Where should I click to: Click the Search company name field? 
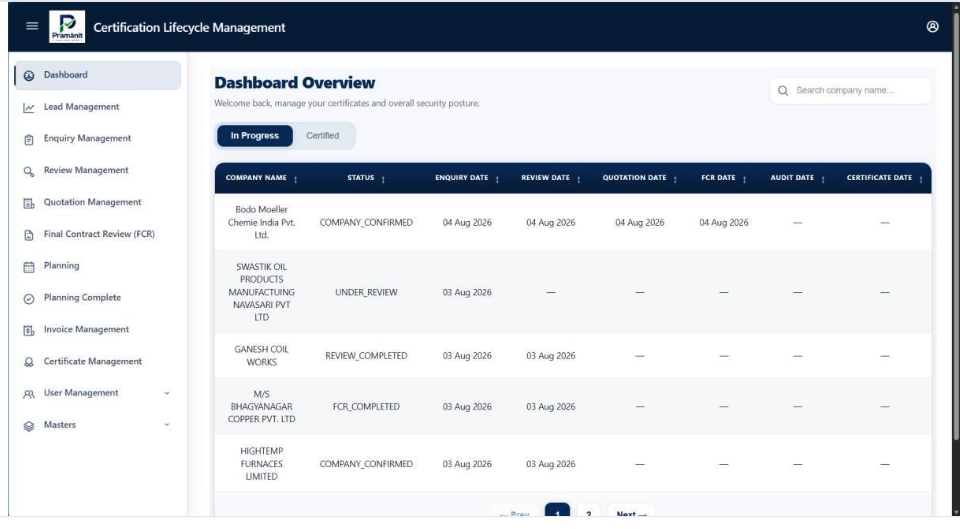point(850,91)
